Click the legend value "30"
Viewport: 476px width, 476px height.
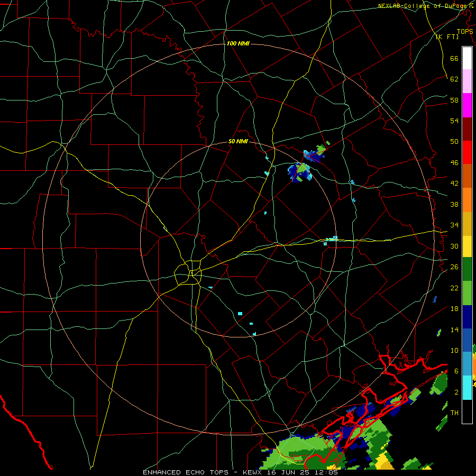[x=454, y=246]
